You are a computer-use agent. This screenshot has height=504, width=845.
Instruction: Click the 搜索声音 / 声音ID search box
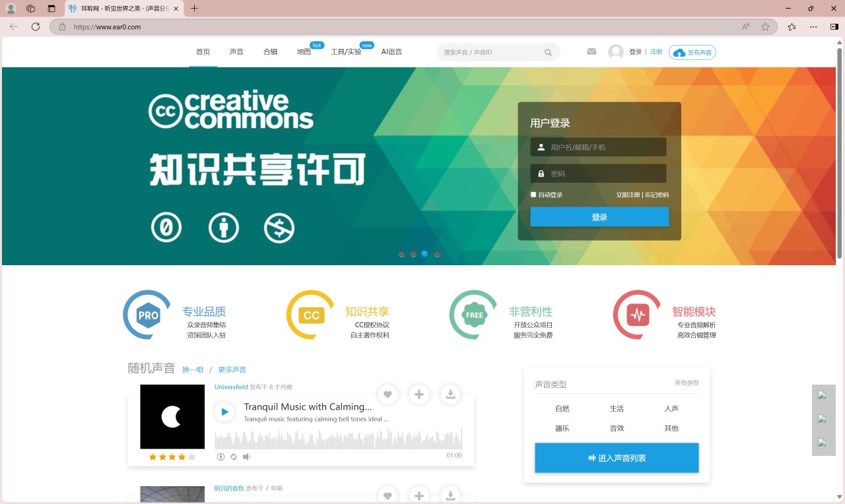pos(498,52)
